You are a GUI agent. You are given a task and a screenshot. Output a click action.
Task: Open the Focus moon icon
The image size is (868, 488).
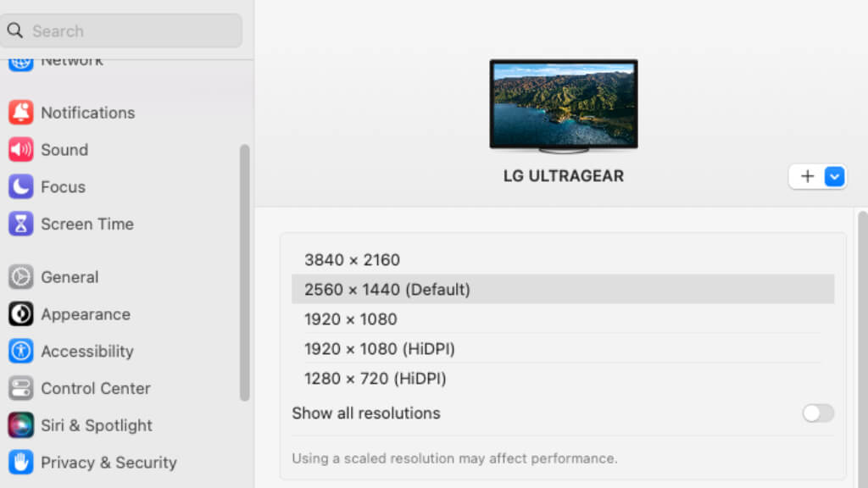(x=20, y=186)
